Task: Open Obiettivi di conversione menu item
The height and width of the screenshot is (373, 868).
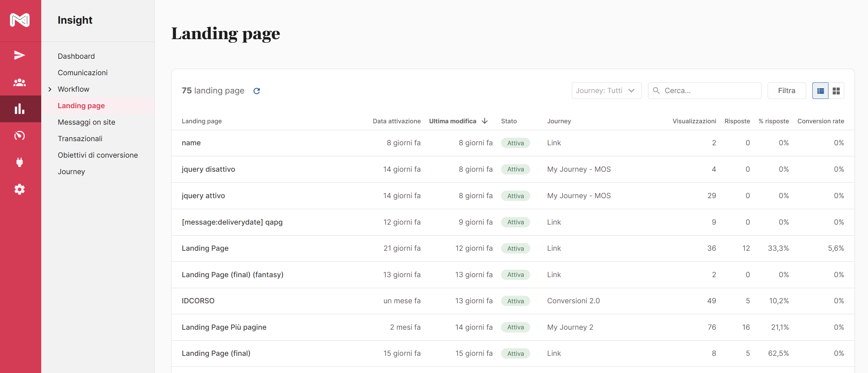Action: [x=98, y=155]
